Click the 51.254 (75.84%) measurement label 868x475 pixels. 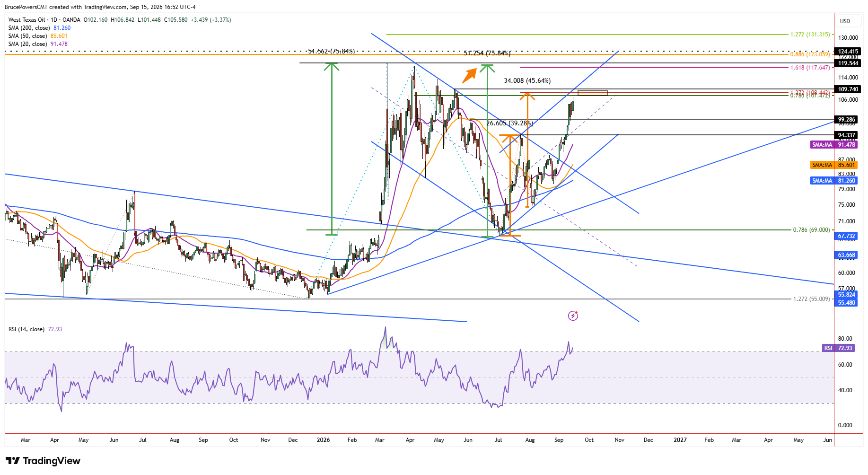tap(487, 53)
